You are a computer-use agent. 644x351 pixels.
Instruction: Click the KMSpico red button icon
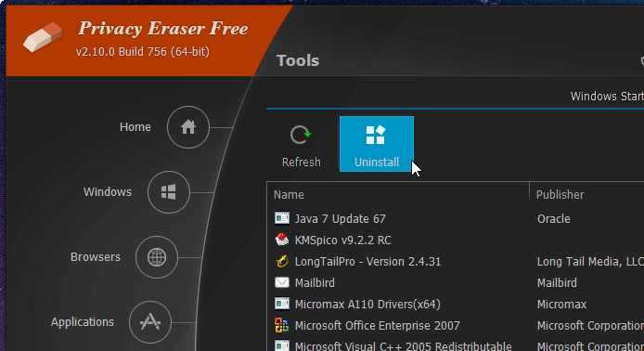click(x=282, y=240)
